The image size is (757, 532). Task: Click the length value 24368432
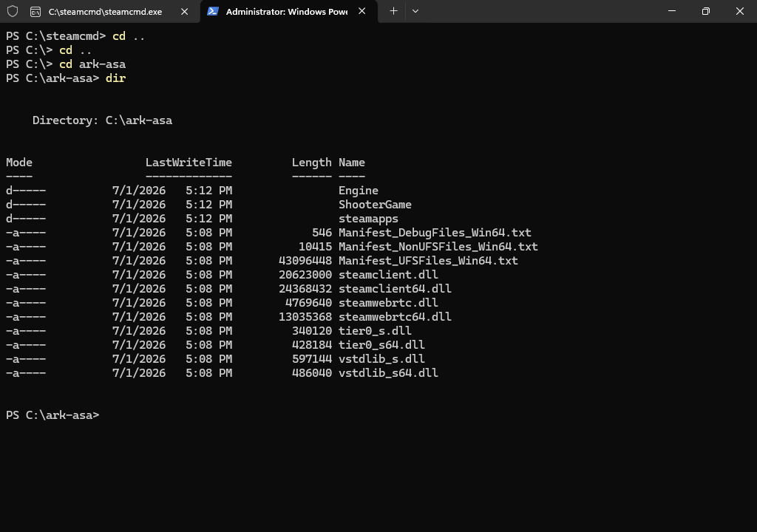[305, 289]
